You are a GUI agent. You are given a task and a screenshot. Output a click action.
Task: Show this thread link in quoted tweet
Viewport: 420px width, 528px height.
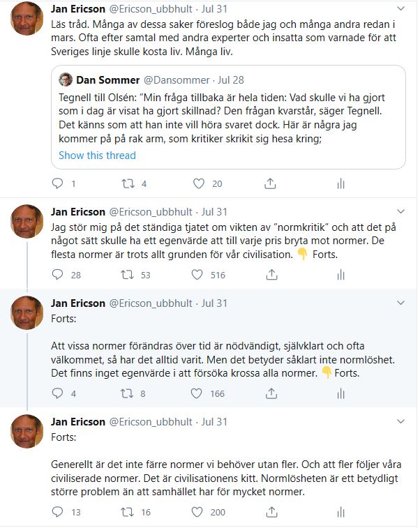coord(97,156)
